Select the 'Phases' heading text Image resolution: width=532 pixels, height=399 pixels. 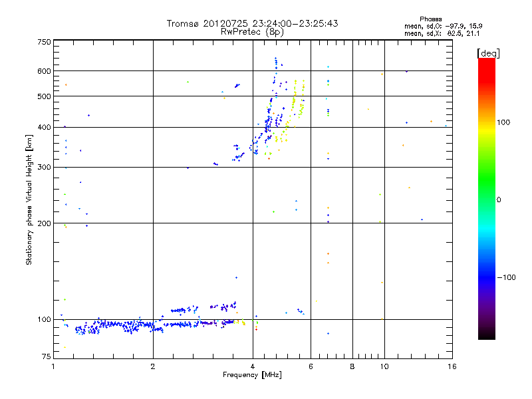(x=430, y=19)
